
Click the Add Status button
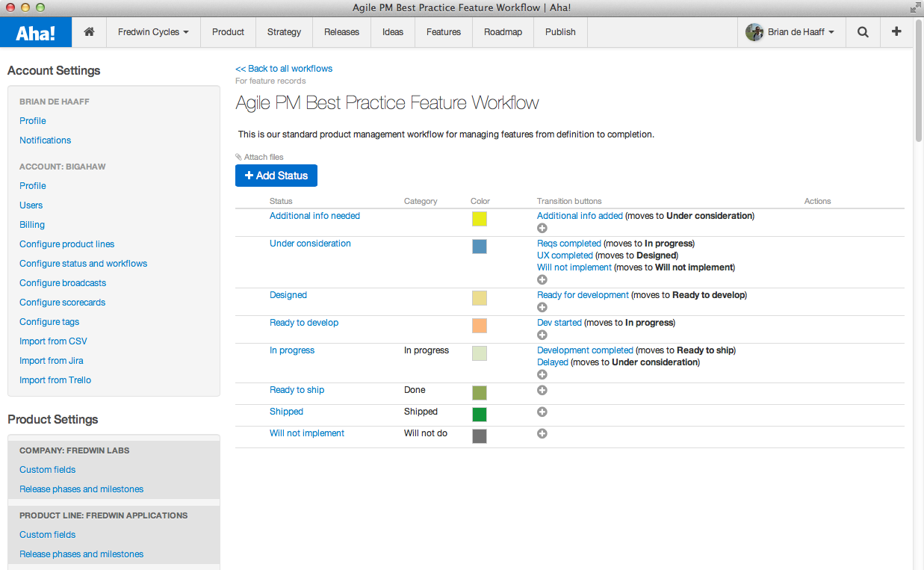[x=276, y=176]
